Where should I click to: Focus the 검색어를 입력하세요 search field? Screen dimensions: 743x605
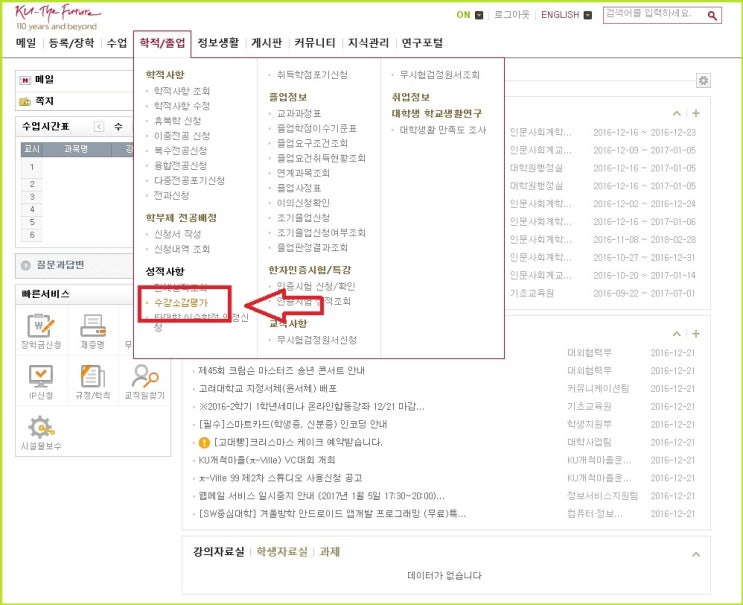pos(654,15)
